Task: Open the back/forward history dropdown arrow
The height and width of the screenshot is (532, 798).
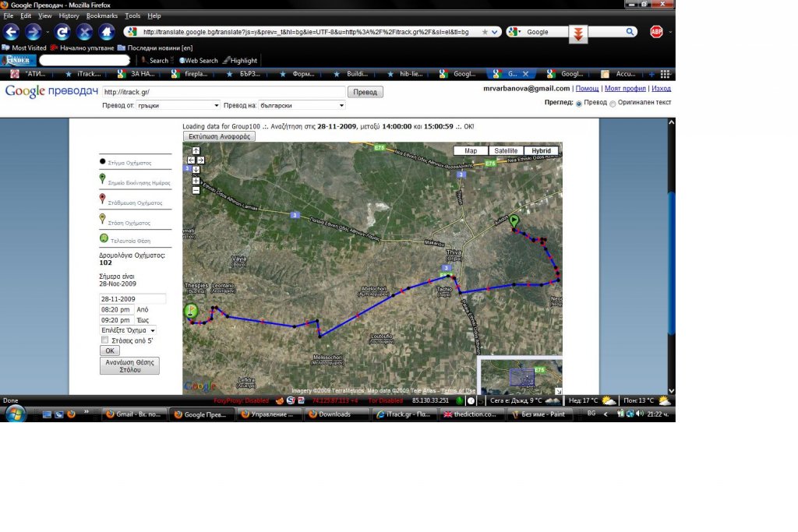Action: click(48, 32)
